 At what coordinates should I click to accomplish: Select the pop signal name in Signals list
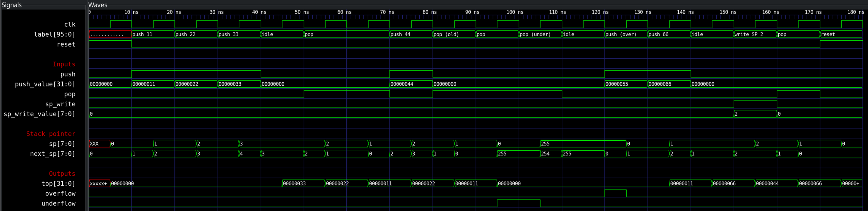tap(70, 94)
